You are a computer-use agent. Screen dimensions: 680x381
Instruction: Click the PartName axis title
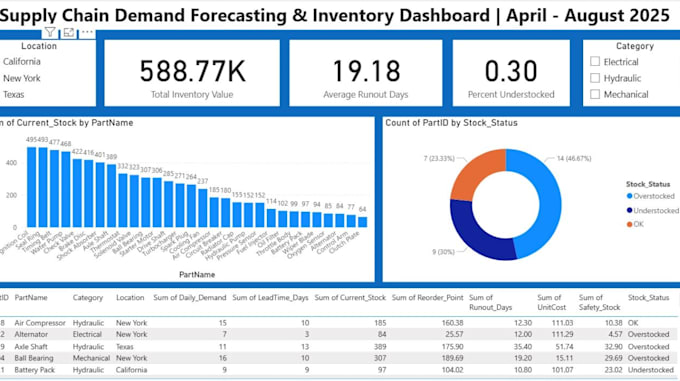click(x=197, y=275)
